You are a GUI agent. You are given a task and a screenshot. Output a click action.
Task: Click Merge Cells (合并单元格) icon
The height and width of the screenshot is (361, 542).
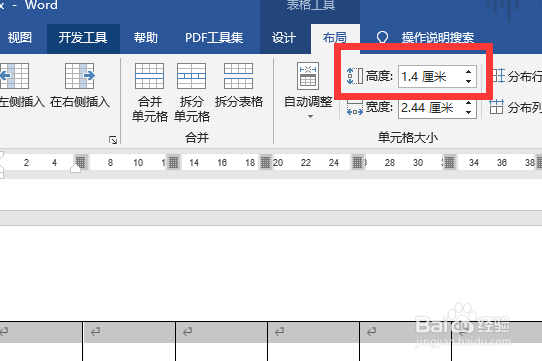pyautogui.click(x=149, y=76)
